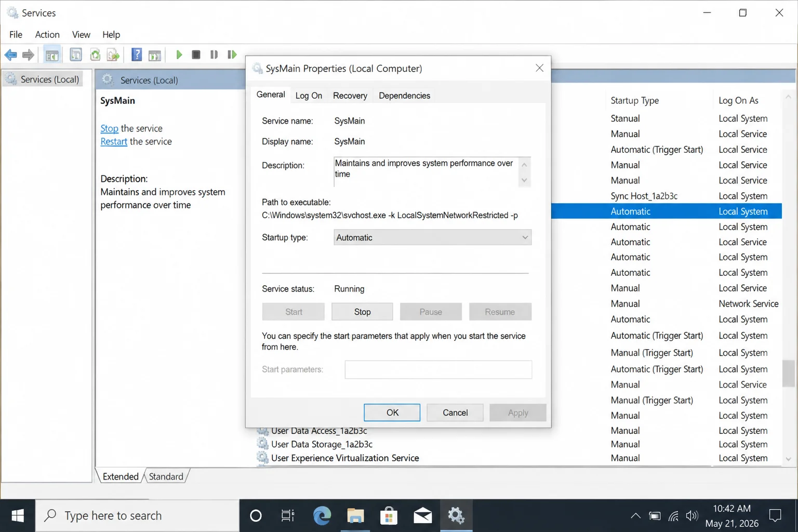Close the SysMain Properties dialog
The height and width of the screenshot is (532, 798).
point(539,68)
